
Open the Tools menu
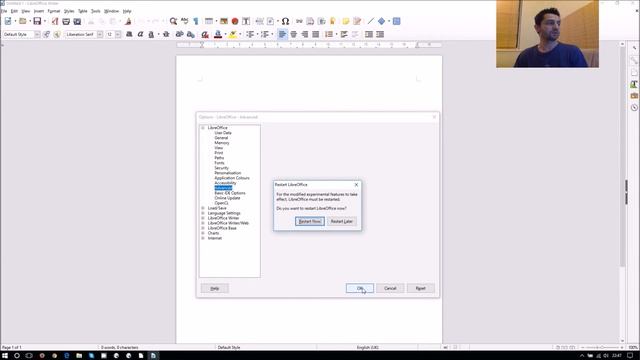[x=96, y=11]
